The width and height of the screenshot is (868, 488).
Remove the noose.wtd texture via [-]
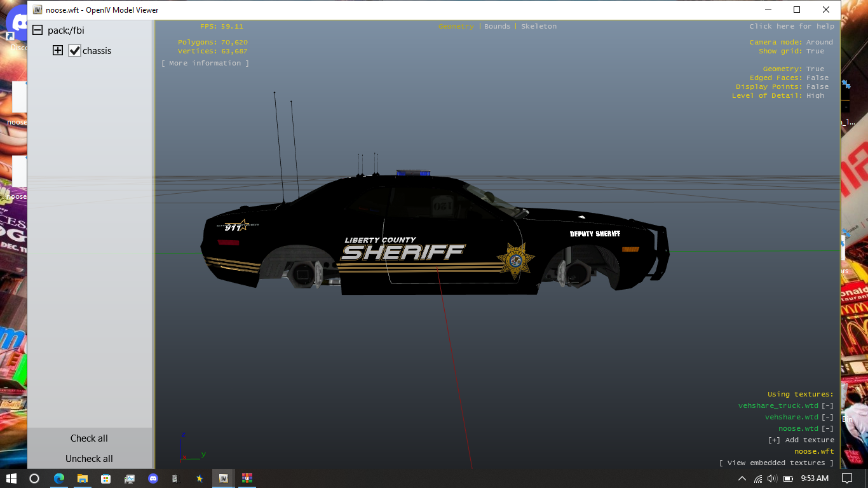tap(827, 428)
